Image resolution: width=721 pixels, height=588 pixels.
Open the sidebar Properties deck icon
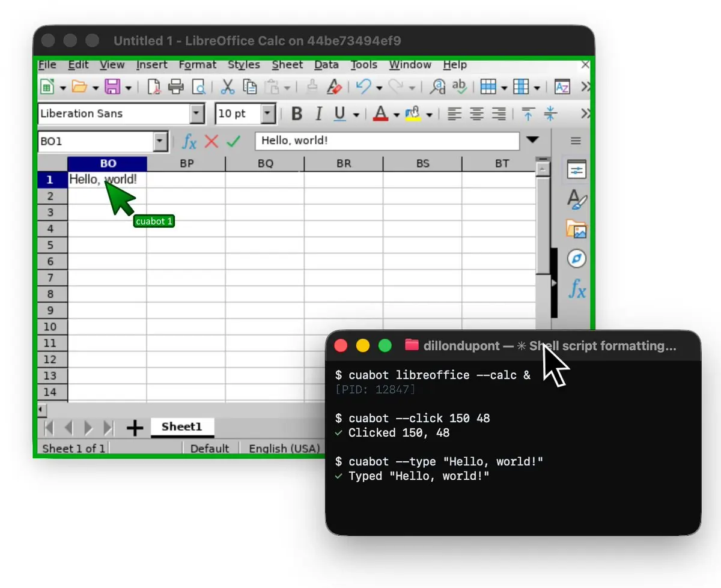(576, 170)
